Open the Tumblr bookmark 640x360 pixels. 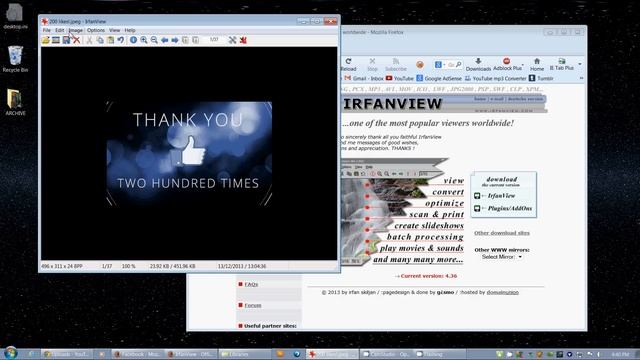click(x=541, y=78)
